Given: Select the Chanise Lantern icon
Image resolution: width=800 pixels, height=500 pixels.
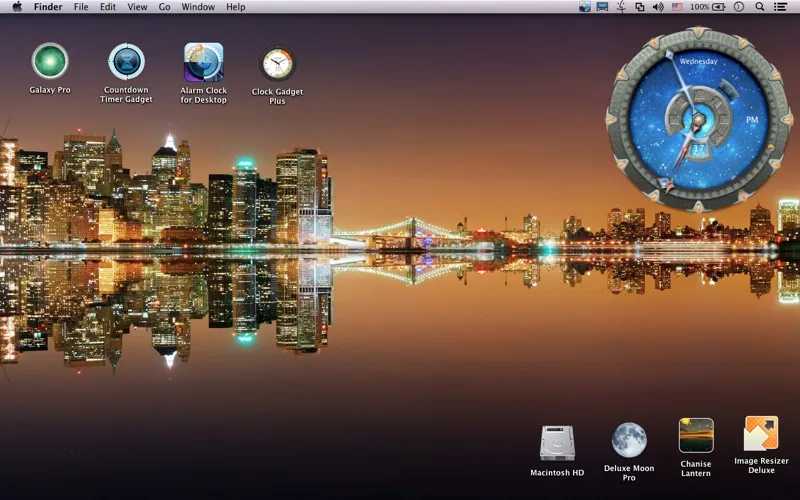Looking at the screenshot, I should click(x=696, y=436).
